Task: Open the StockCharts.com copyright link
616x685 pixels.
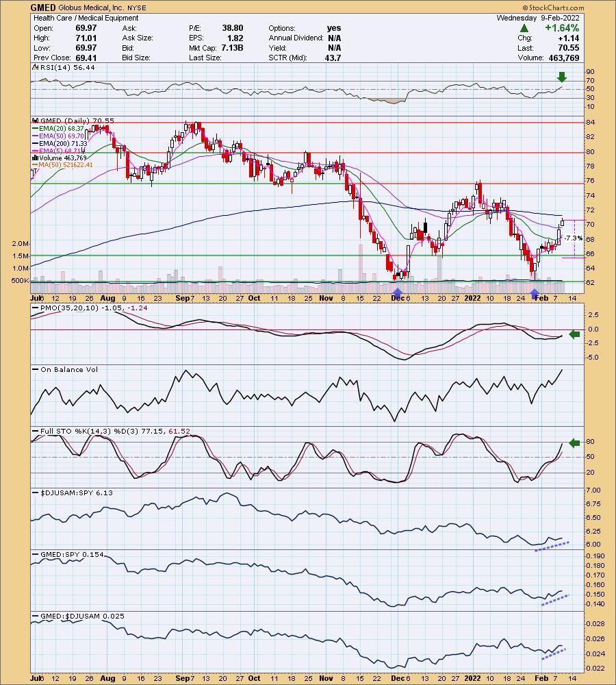Action: 553,8
